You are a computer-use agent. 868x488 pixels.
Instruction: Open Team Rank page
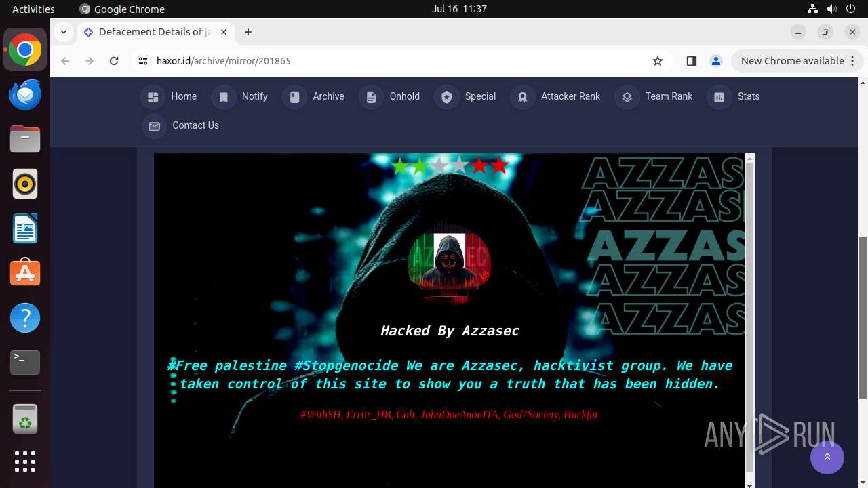tap(669, 96)
